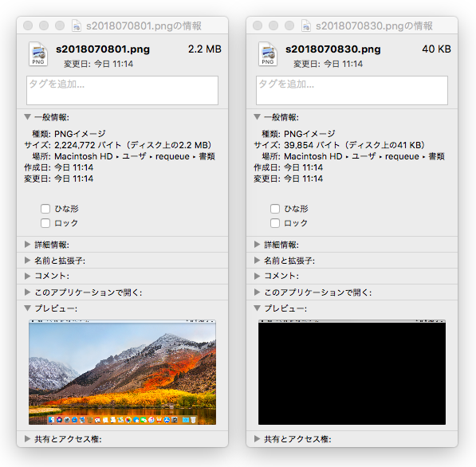Viewport: 476px width, 467px height.
Task: Click title bar proxy icon of s2018070830.png window
Action: click(306, 26)
